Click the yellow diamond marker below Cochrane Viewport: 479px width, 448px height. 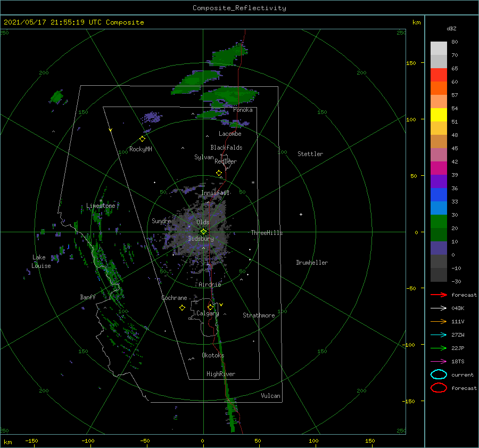[x=182, y=308]
